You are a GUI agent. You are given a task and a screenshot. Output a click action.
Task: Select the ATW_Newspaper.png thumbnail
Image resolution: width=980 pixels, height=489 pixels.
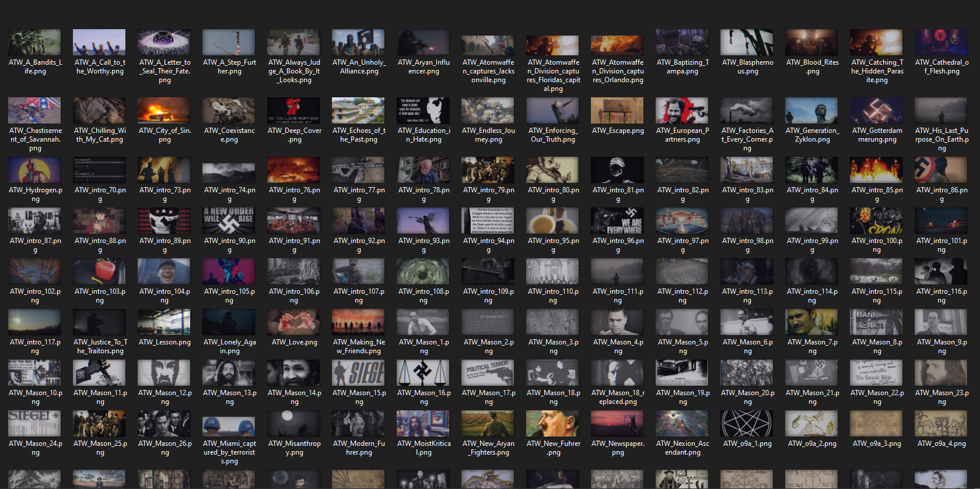tap(618, 424)
